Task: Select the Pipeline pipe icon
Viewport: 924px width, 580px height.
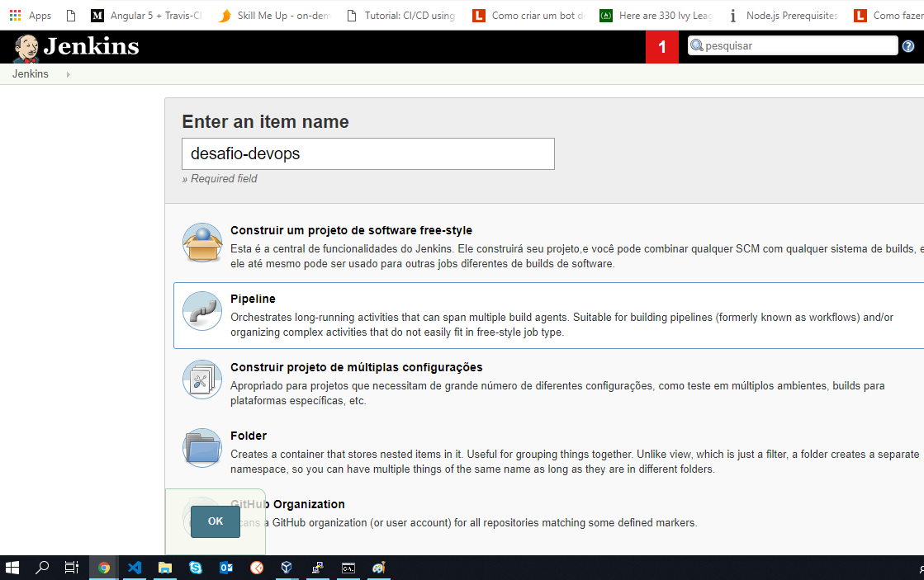Action: (202, 311)
